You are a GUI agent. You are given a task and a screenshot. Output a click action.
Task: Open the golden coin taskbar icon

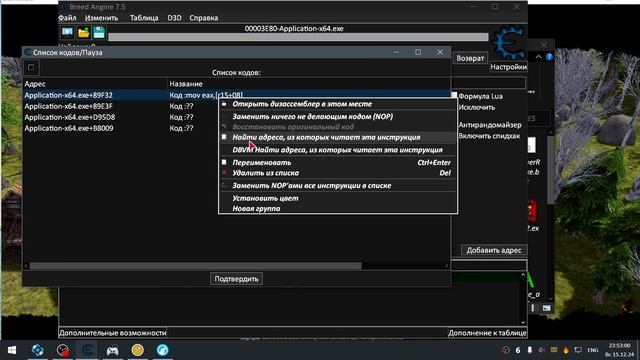(x=138, y=350)
